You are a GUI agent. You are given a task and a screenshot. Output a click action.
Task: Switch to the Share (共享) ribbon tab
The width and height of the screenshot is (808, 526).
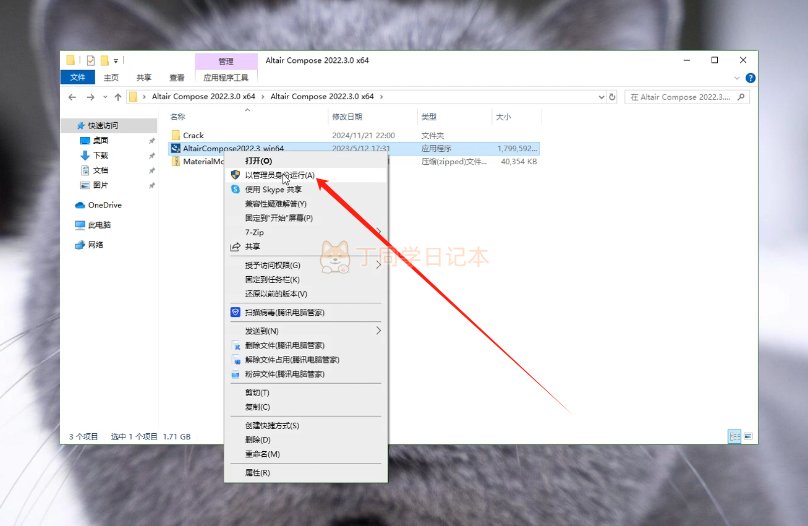click(144, 78)
